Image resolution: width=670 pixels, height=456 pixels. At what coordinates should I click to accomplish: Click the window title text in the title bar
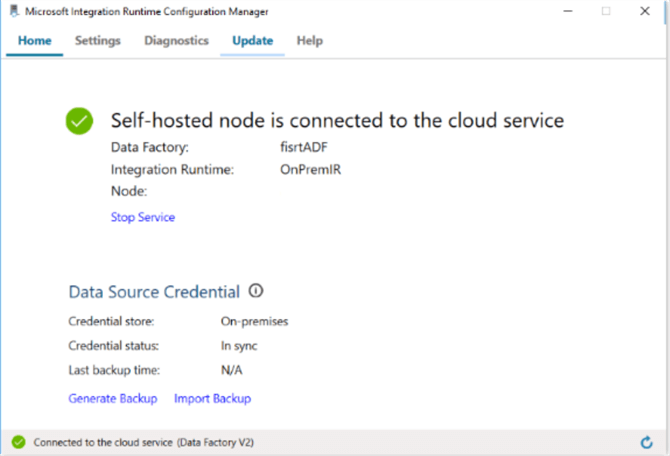point(147,12)
